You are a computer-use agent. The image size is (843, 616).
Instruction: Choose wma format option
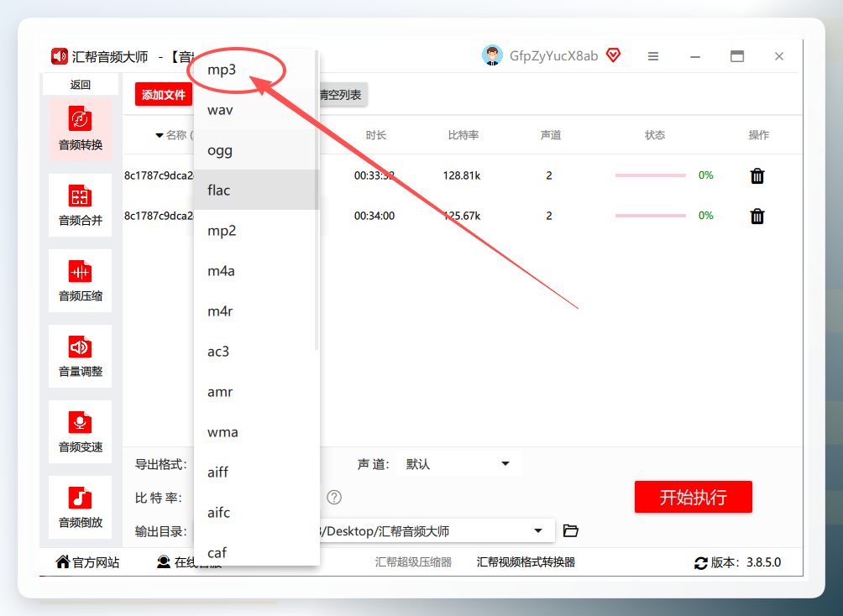point(254,432)
